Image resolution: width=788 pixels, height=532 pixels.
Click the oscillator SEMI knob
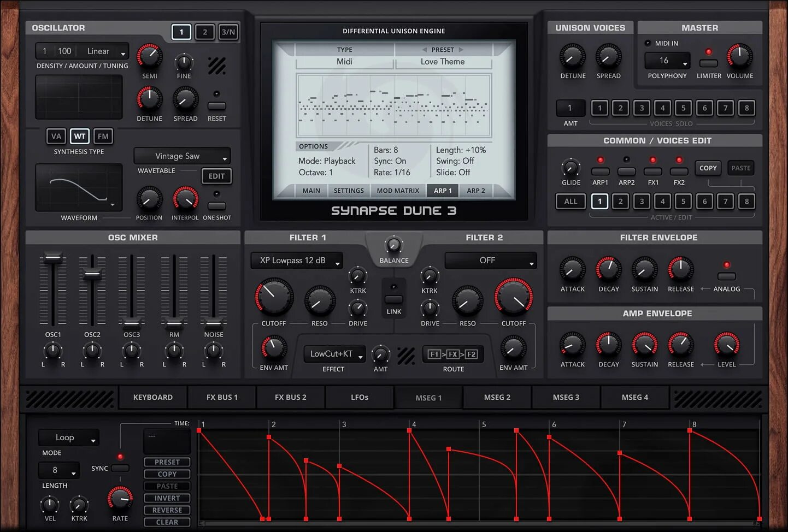149,56
